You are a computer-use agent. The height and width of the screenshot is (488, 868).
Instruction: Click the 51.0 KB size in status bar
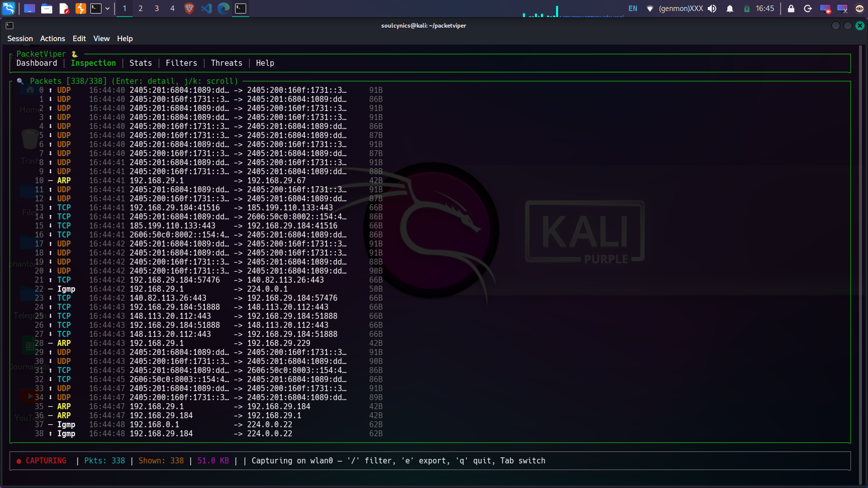point(213,461)
